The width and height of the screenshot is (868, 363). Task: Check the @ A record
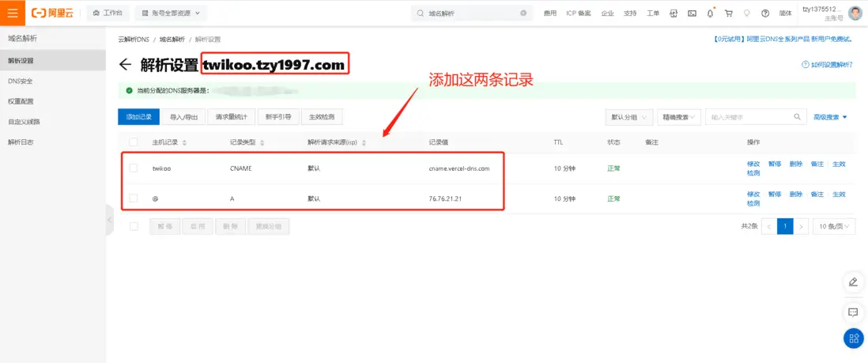[134, 198]
